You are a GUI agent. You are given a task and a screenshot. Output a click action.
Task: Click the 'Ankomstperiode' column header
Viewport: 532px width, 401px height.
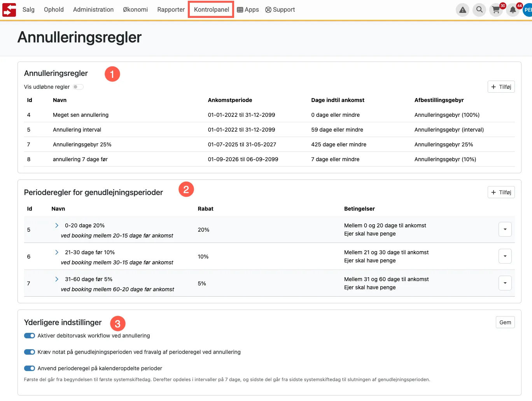[230, 100]
